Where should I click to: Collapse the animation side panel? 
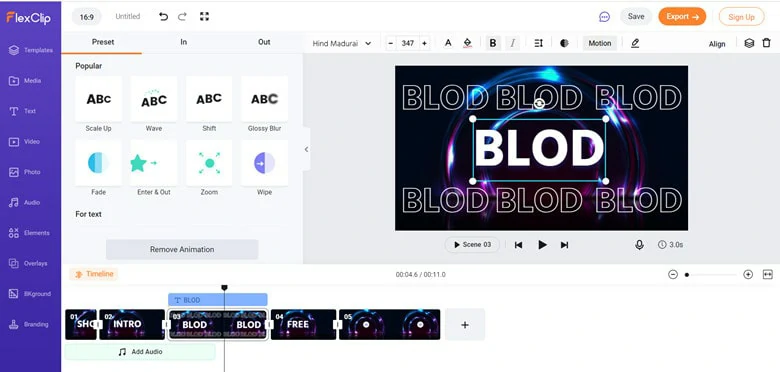pyautogui.click(x=306, y=149)
